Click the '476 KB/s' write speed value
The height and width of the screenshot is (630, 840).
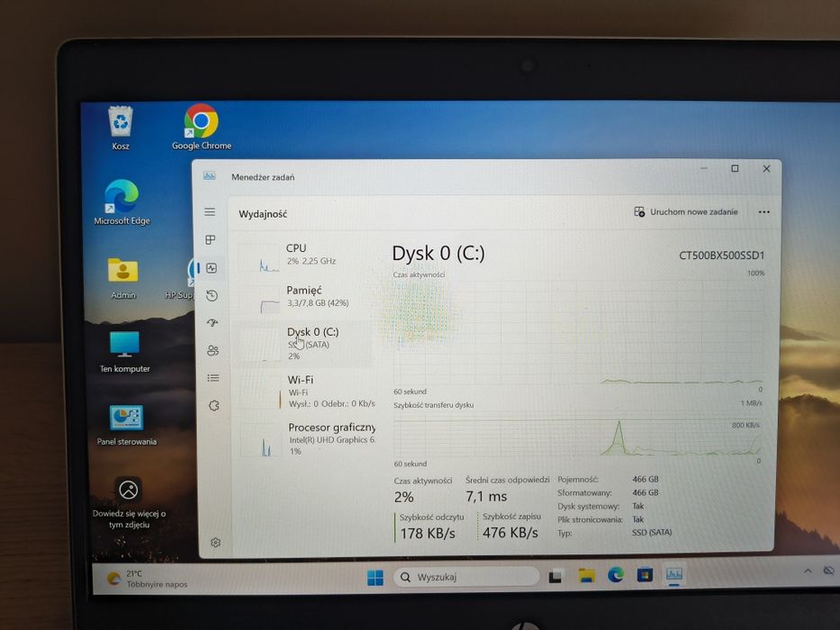point(510,533)
